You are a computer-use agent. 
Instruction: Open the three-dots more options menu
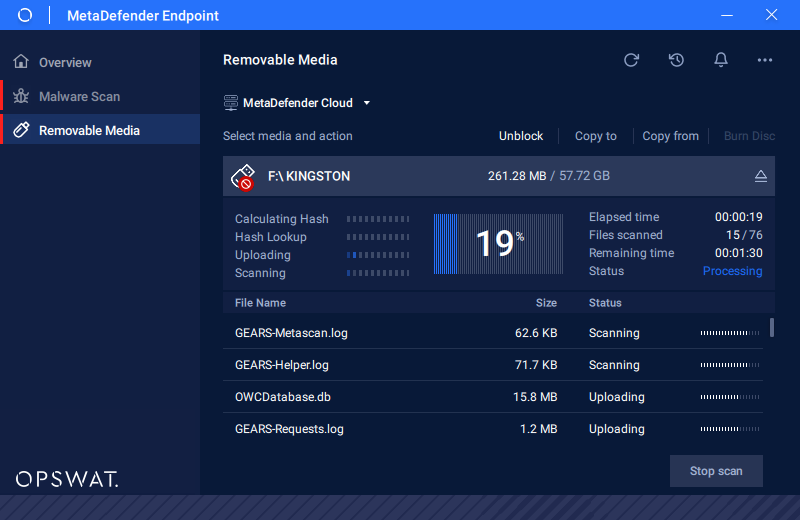764,60
